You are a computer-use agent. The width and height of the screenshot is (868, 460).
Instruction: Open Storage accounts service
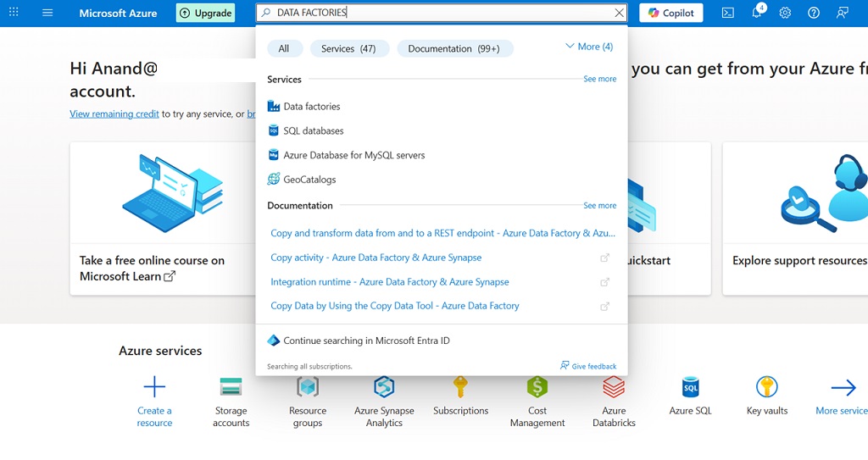tap(231, 402)
